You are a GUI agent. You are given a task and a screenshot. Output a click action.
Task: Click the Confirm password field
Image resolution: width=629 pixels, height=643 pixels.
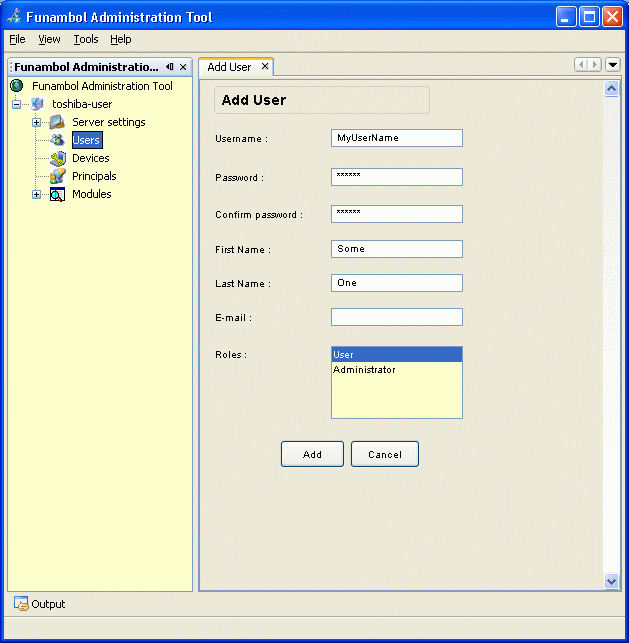click(397, 214)
